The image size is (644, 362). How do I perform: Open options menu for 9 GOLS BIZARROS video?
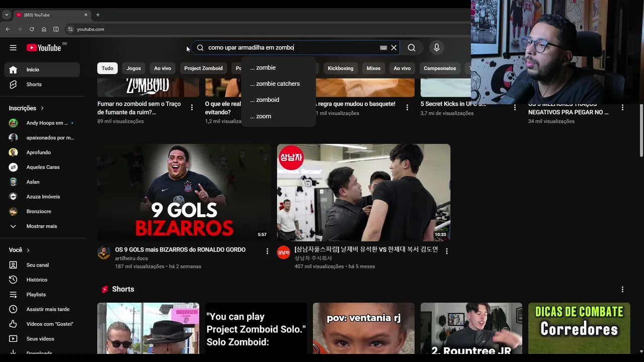pos(267,251)
